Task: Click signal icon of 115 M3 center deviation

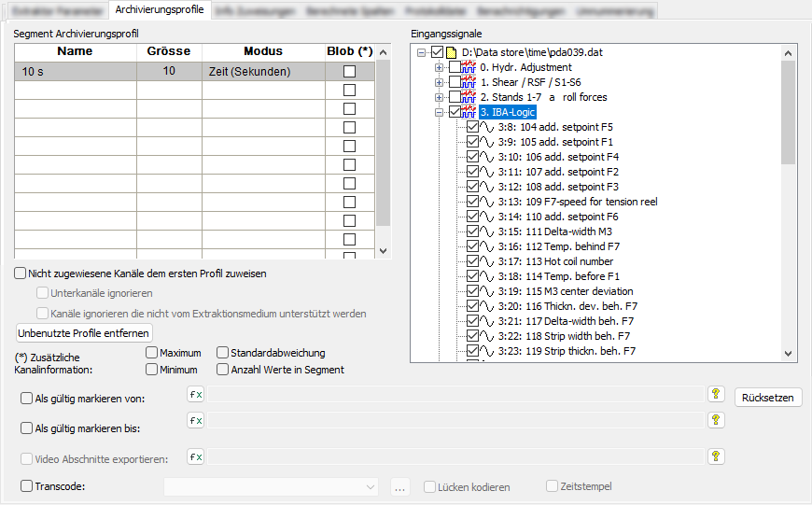Action: coord(487,291)
